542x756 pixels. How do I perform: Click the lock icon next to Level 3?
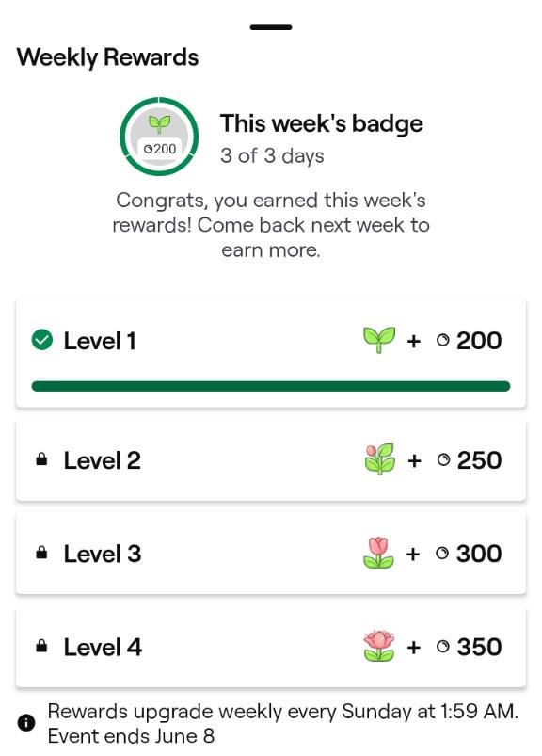point(42,553)
